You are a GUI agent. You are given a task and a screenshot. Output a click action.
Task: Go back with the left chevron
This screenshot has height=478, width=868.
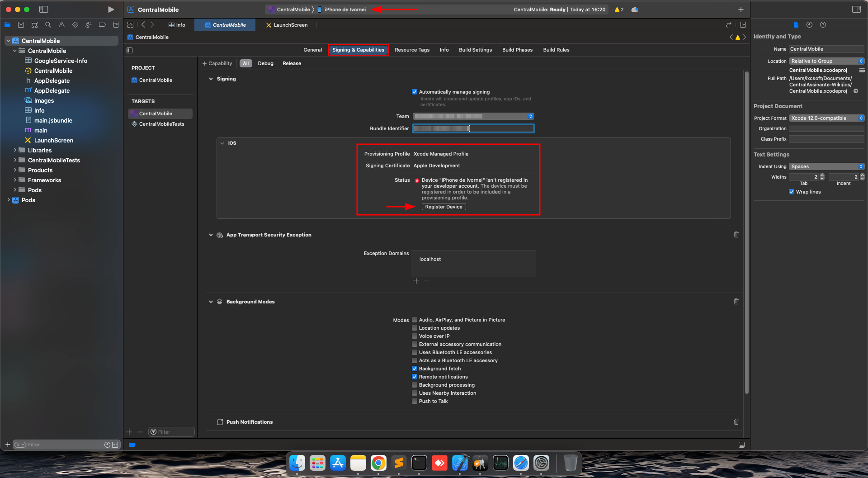pyautogui.click(x=143, y=25)
